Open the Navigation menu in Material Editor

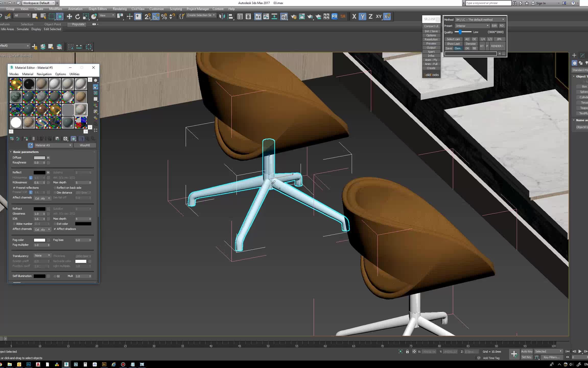44,74
